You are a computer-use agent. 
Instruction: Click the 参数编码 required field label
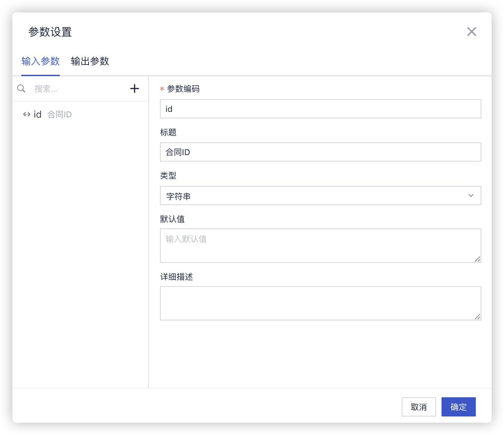[x=183, y=89]
